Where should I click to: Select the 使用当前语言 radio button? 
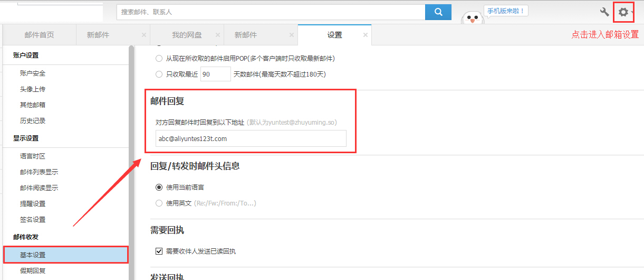(x=159, y=187)
